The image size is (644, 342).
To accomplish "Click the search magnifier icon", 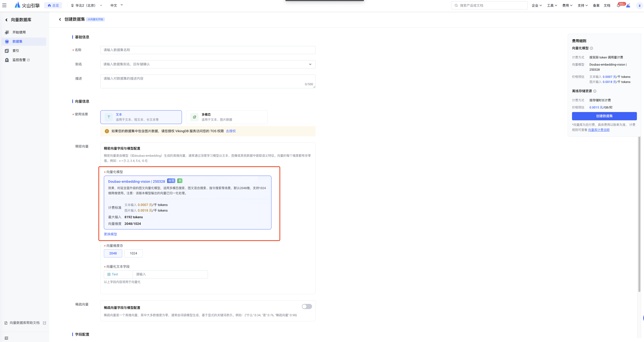I will (456, 5).
